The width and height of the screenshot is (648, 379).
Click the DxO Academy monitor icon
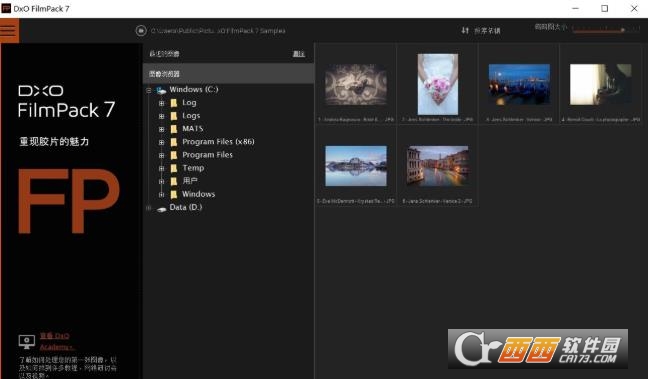point(27,341)
